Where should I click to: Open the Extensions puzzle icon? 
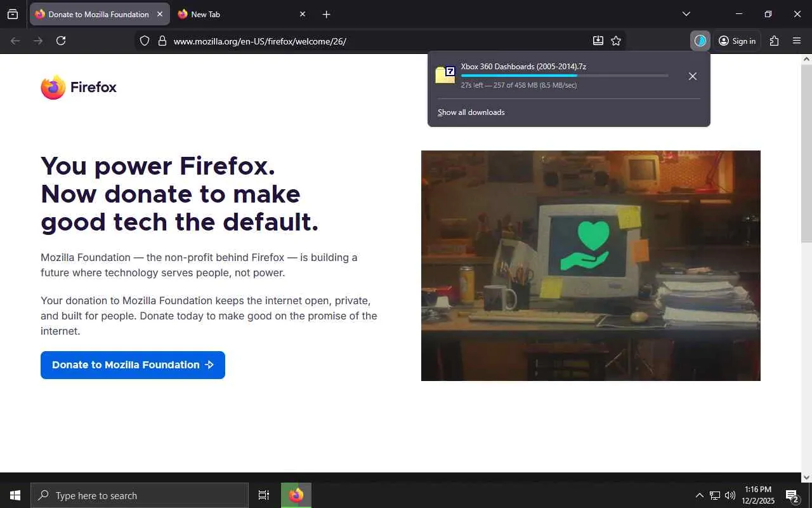(774, 41)
